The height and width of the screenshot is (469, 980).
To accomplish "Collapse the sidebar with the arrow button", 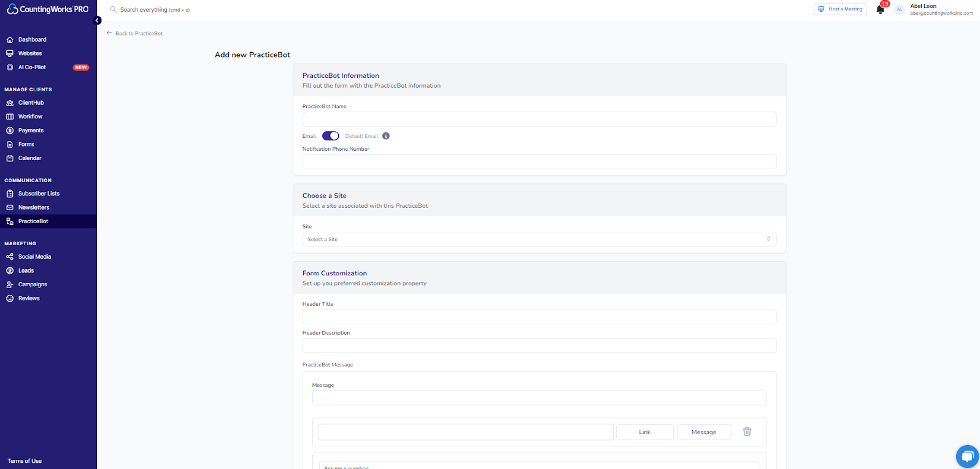I will pos(97,20).
